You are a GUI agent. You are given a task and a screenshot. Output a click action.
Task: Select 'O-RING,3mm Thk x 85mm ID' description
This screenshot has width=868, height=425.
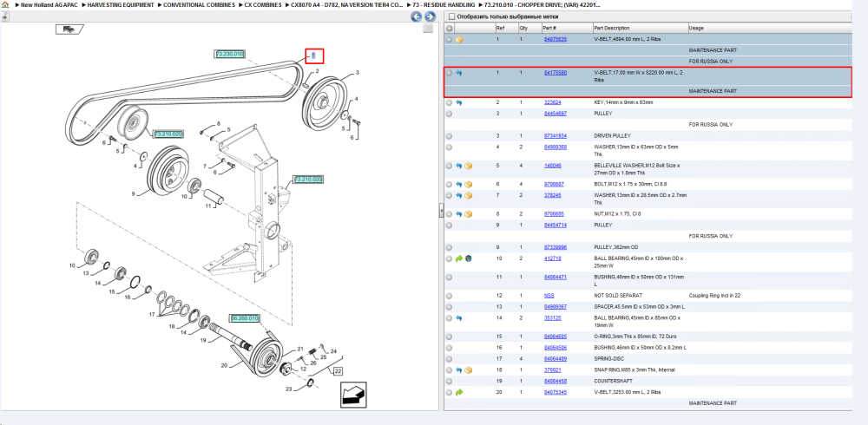[x=635, y=337]
